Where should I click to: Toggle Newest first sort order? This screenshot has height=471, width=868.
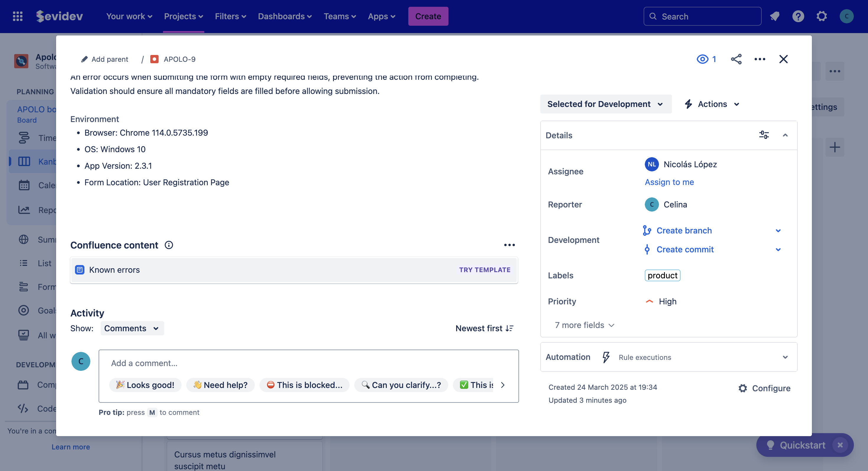484,328
